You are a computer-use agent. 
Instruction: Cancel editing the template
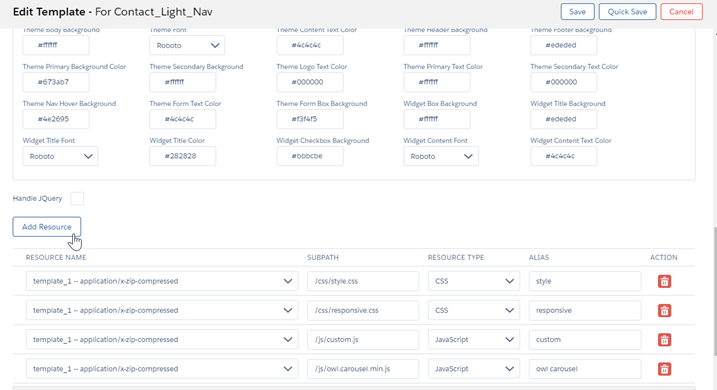pos(681,12)
